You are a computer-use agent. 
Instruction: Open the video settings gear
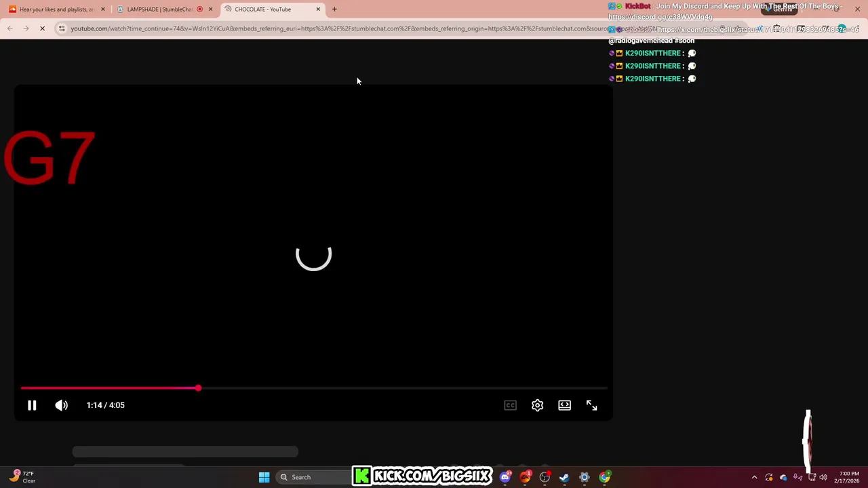537,405
